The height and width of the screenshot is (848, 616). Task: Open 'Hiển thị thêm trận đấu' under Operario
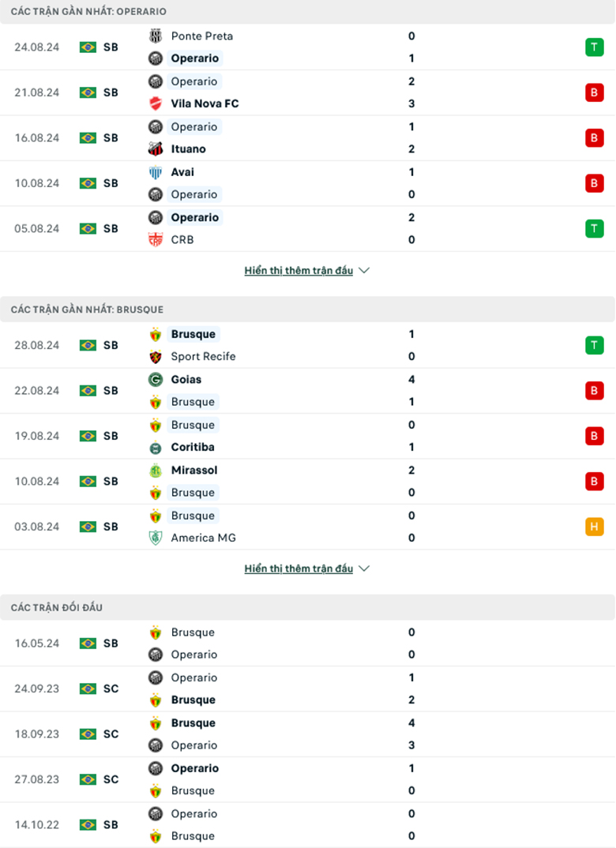pyautogui.click(x=299, y=270)
